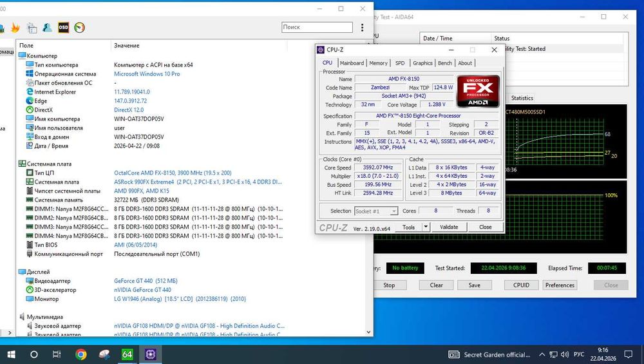This screenshot has width=644, height=364.
Task: Click the DIMM1 memory module icon
Action: click(x=30, y=209)
